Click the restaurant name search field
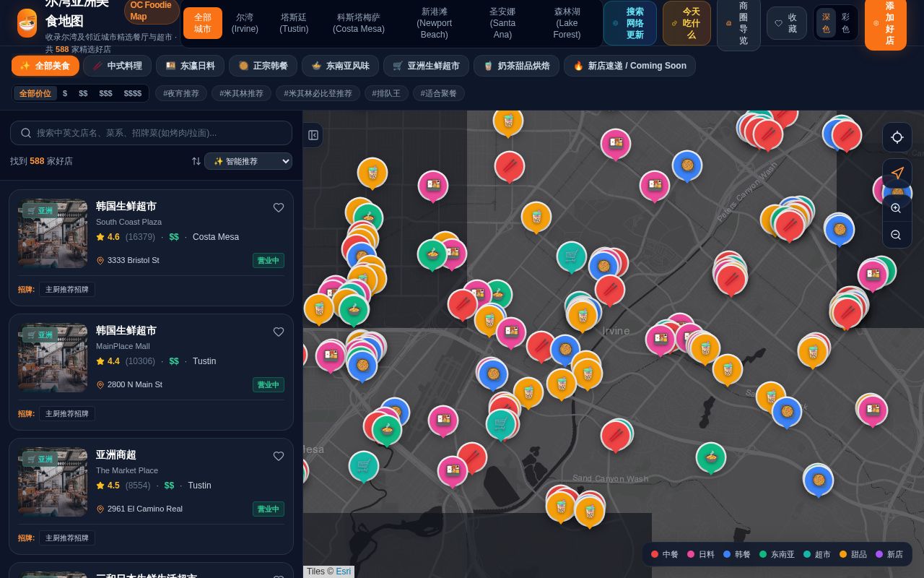This screenshot has width=924, height=578. pyautogui.click(x=151, y=133)
